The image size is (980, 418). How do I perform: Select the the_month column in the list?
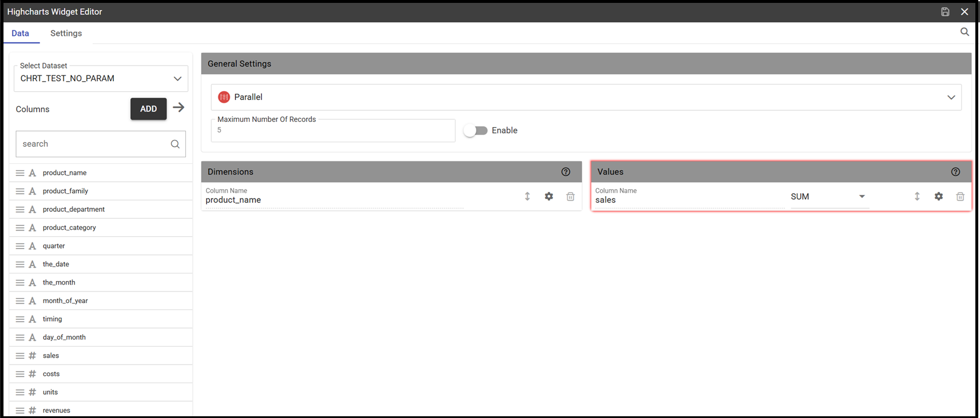pyautogui.click(x=101, y=283)
